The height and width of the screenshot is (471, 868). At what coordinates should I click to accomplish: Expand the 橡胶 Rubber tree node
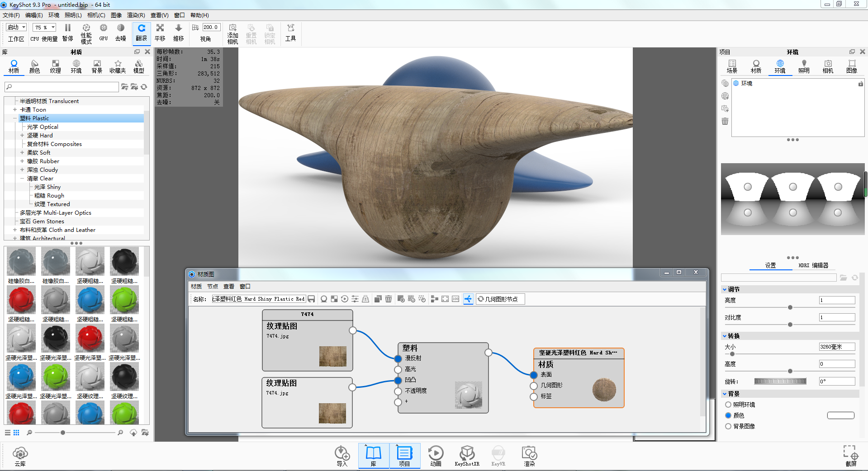[22, 161]
